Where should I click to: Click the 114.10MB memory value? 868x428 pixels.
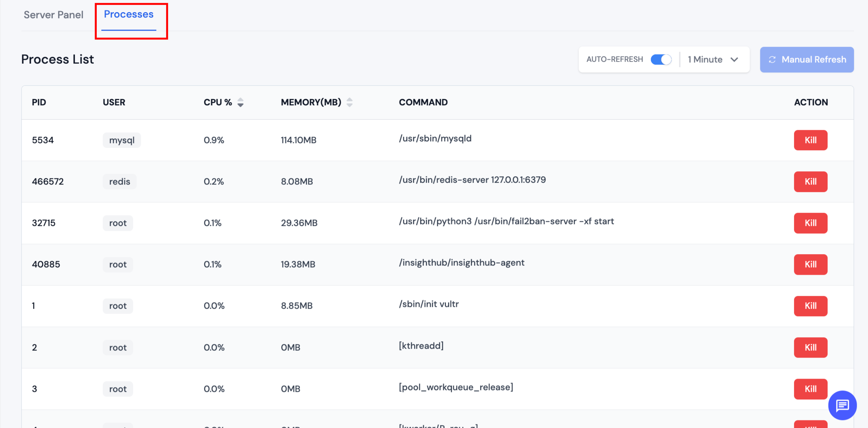tap(299, 140)
